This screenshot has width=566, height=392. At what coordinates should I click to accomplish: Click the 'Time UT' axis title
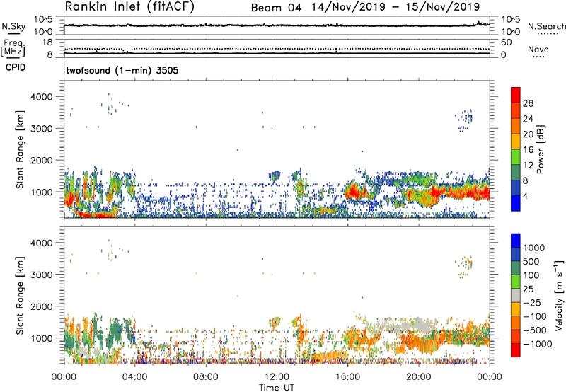coord(277,388)
